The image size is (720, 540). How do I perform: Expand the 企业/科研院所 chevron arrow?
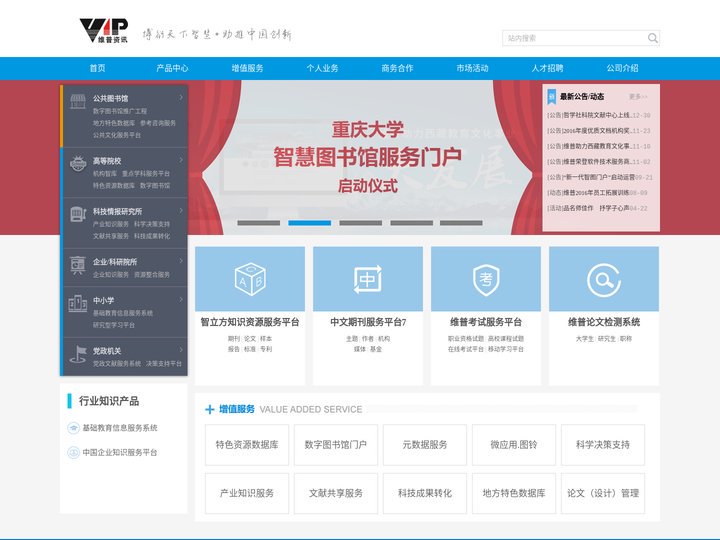coord(181,261)
